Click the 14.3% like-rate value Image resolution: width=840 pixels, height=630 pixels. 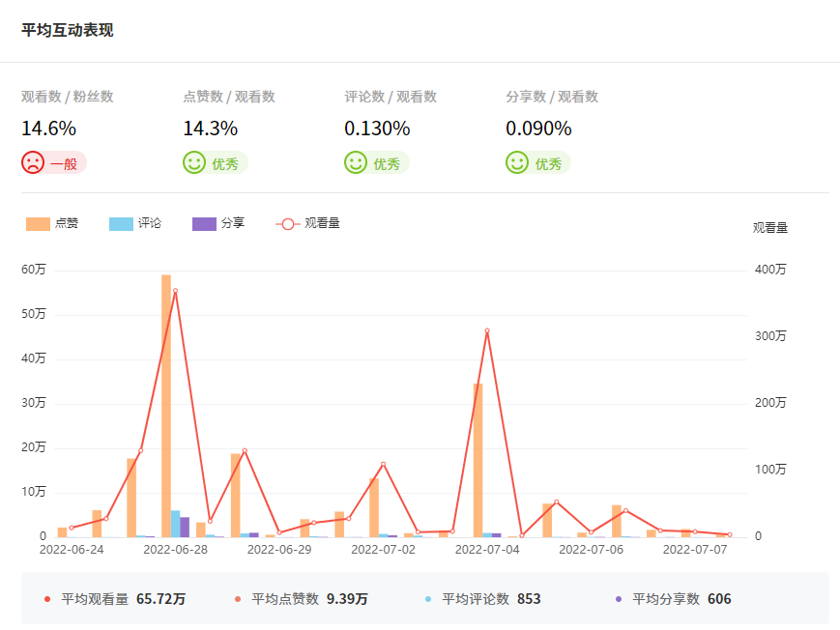coord(210,129)
